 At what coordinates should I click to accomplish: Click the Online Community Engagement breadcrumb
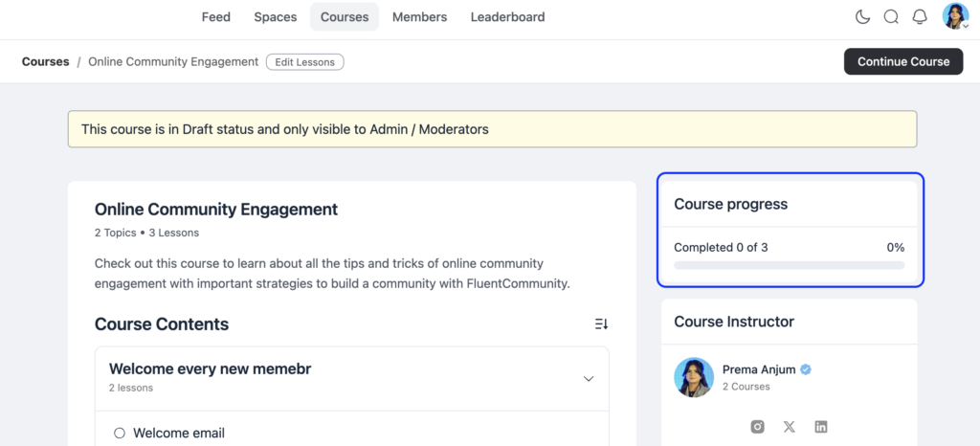[x=173, y=62]
